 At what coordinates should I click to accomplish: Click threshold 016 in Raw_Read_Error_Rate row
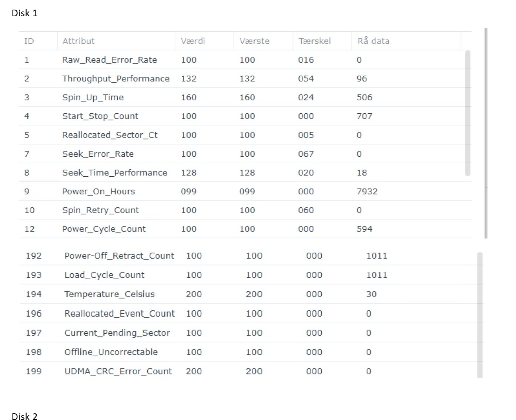click(x=306, y=60)
